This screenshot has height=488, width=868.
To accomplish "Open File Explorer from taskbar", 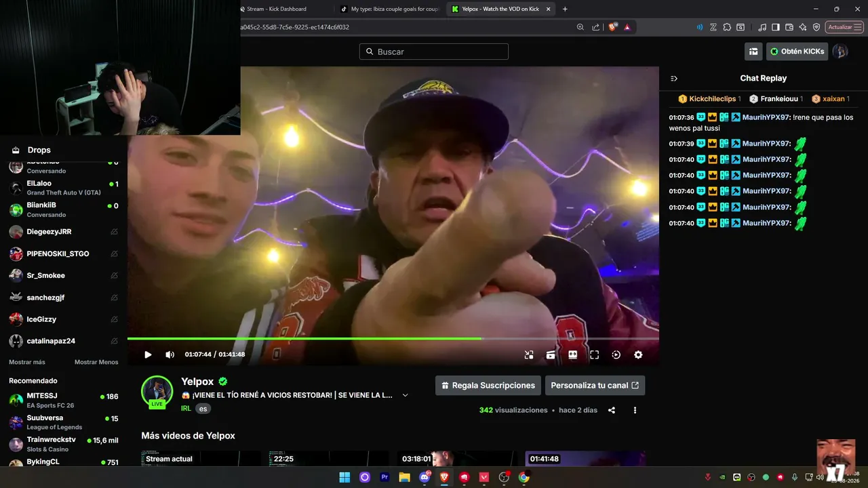I will click(x=405, y=477).
